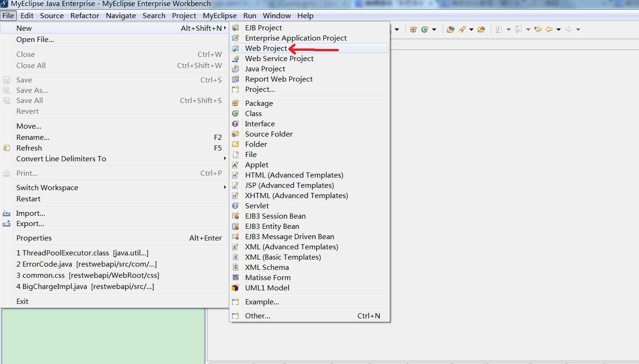Click the Next Annotation toolbar icon
This screenshot has width=639, height=364.
(x=499, y=29)
